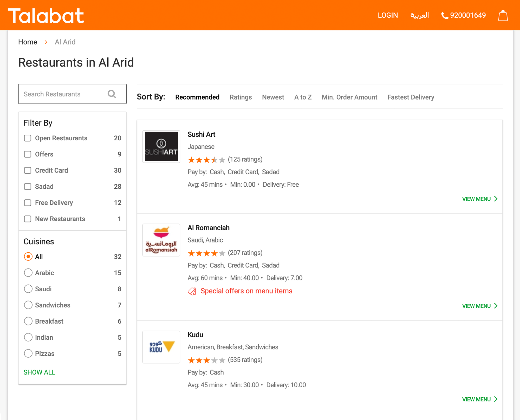Click Sushi Art VIEW MENU text
Viewport: 520px width, 420px height.
click(476, 199)
